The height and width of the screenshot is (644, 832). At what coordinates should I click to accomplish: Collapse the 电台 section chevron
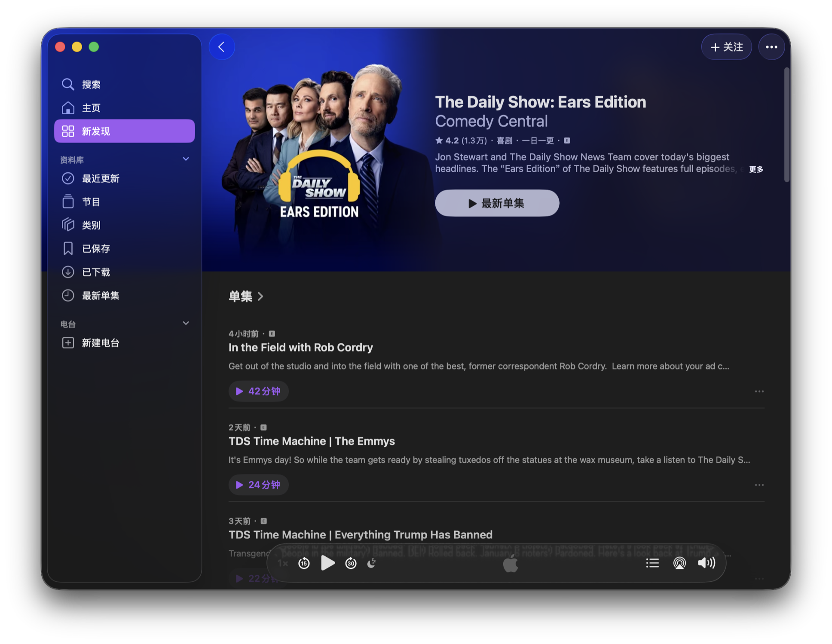pyautogui.click(x=186, y=324)
